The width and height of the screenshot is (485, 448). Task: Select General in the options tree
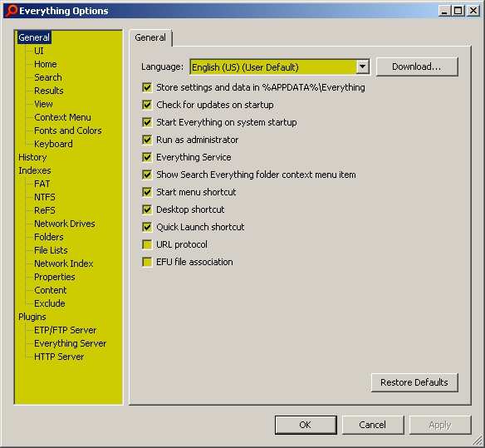tap(34, 37)
